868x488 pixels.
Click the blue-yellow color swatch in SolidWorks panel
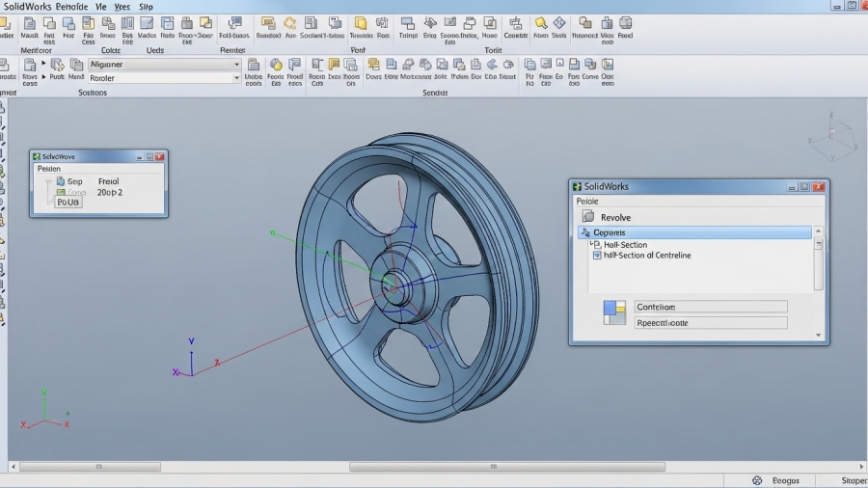[614, 312]
